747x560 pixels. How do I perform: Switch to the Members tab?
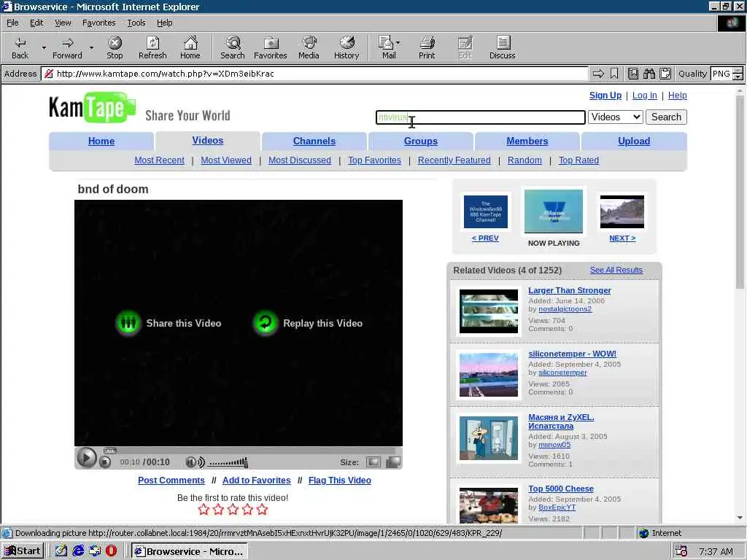(x=527, y=141)
